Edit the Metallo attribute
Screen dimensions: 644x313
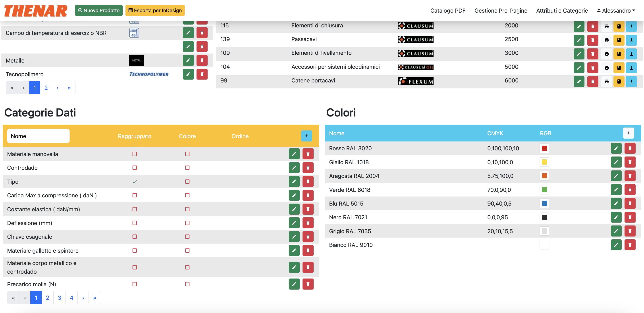[x=188, y=60]
